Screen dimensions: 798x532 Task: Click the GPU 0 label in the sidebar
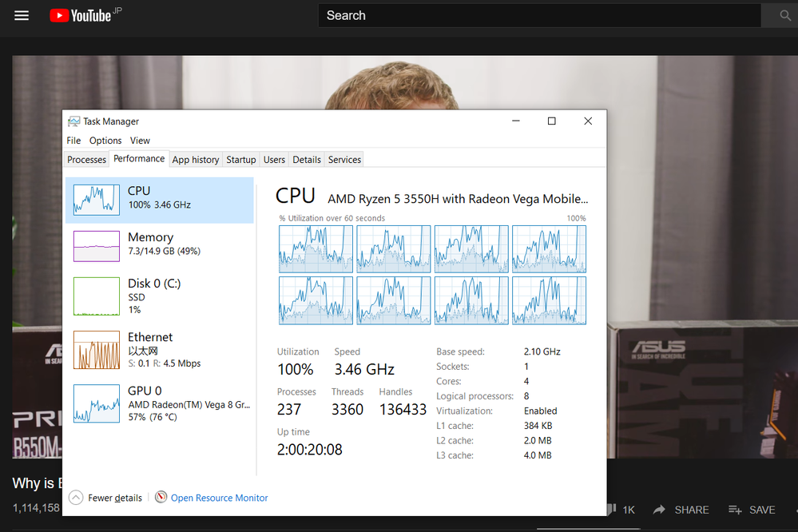[x=145, y=391]
